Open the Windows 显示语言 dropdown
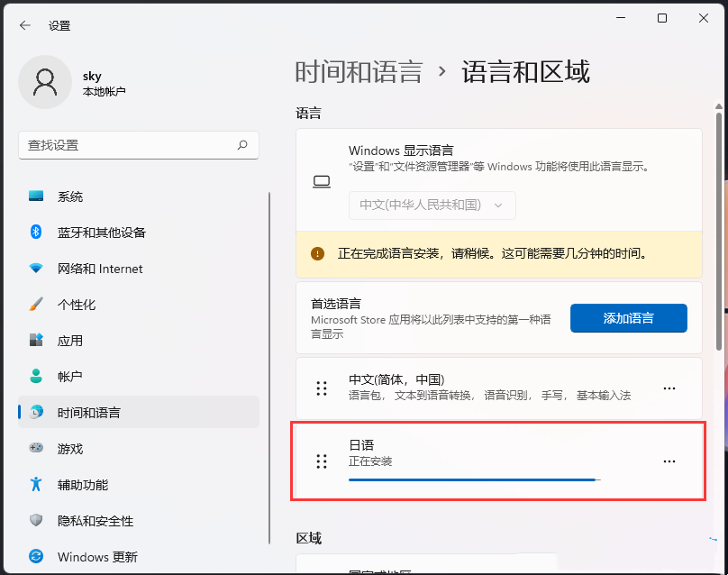This screenshot has width=728, height=575. coord(432,205)
